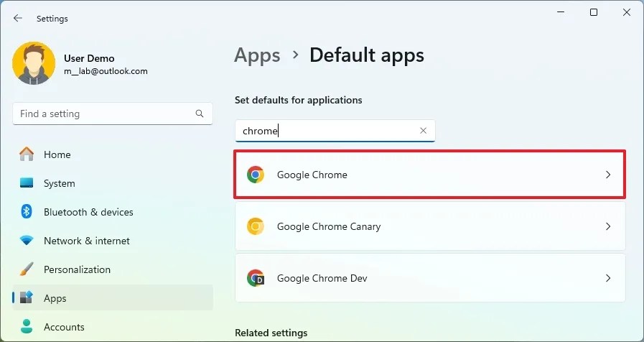Clear the chrome search text
The height and width of the screenshot is (342, 644).
(x=423, y=131)
